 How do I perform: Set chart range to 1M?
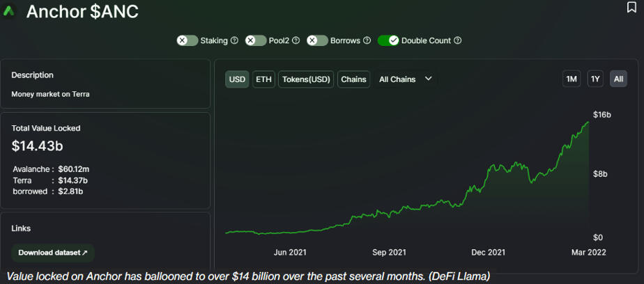coord(572,79)
